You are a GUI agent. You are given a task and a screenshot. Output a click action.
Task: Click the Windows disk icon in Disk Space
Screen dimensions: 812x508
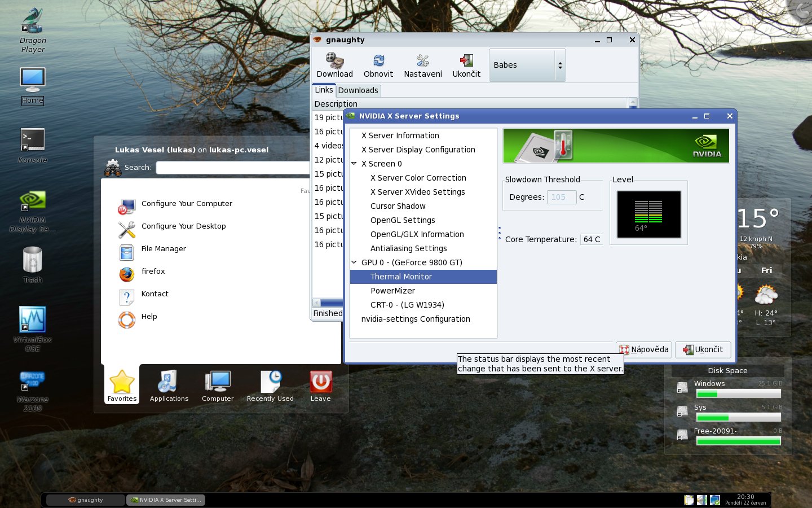pyautogui.click(x=682, y=387)
